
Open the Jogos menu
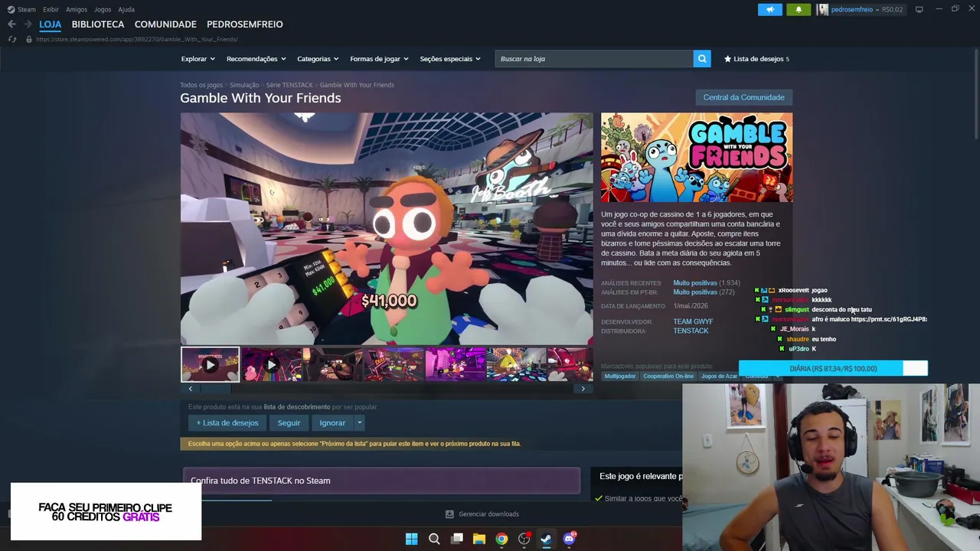tap(103, 9)
